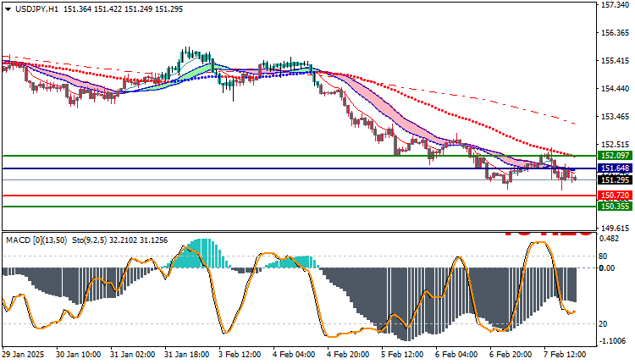The width and height of the screenshot is (635, 364).
Task: Click the 31 Jan 18:00 time label
Action: coord(187,355)
